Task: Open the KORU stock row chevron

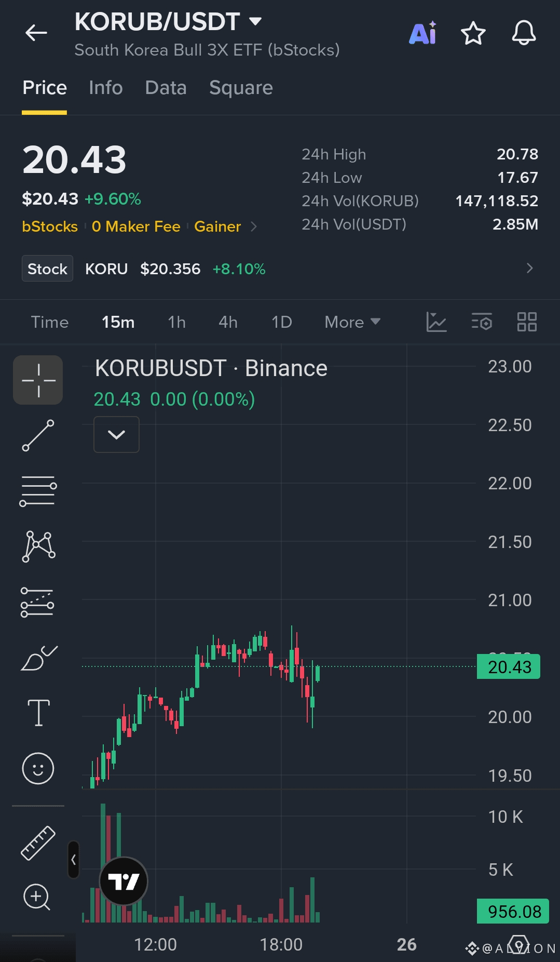Action: (x=529, y=268)
